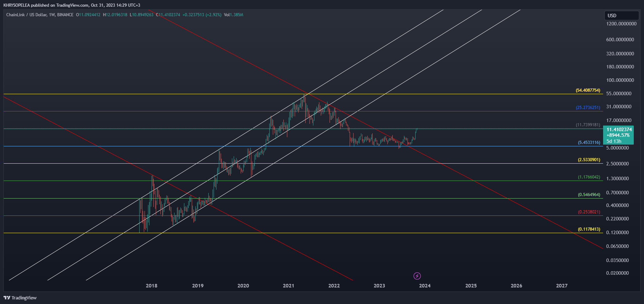Click the 0.0200000 price scale value
Viewport: 644px width, 304px height.
click(x=618, y=273)
